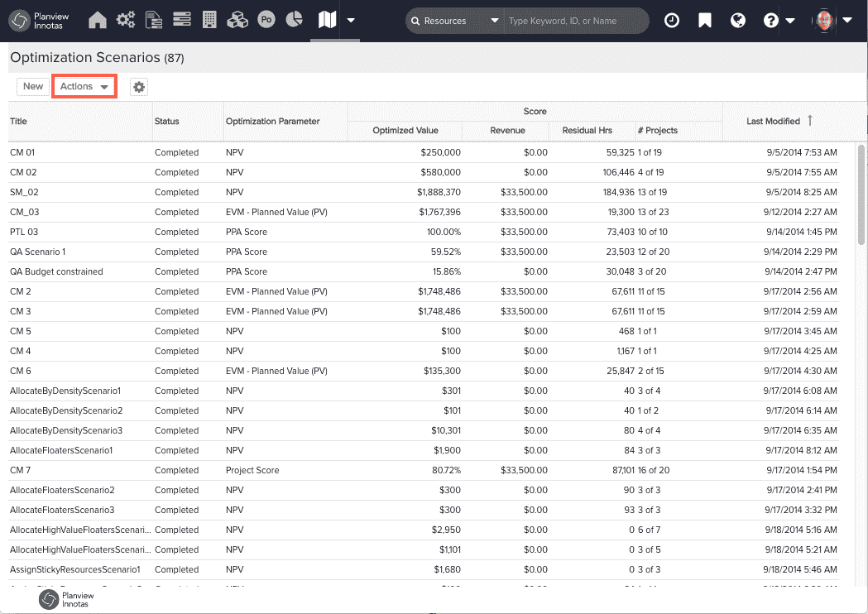The height and width of the screenshot is (614, 868).
Task: Open the CM 01 scenario row
Action: pyautogui.click(x=424, y=152)
